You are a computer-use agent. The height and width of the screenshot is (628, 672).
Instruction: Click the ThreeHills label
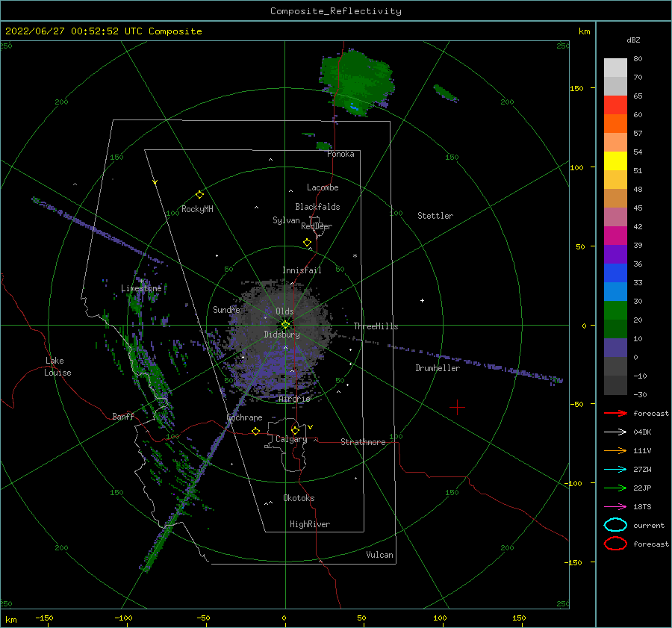pos(376,326)
